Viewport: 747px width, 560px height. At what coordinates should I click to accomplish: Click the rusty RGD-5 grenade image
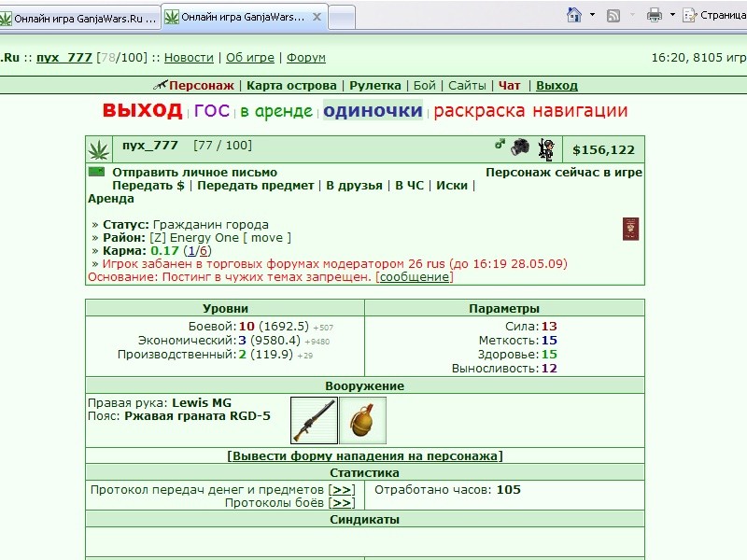tap(362, 421)
